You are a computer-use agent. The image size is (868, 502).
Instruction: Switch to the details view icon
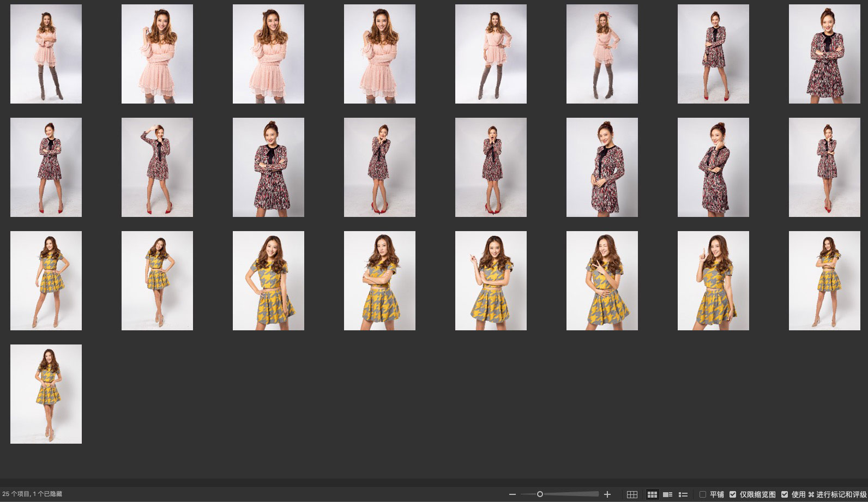[x=667, y=494]
